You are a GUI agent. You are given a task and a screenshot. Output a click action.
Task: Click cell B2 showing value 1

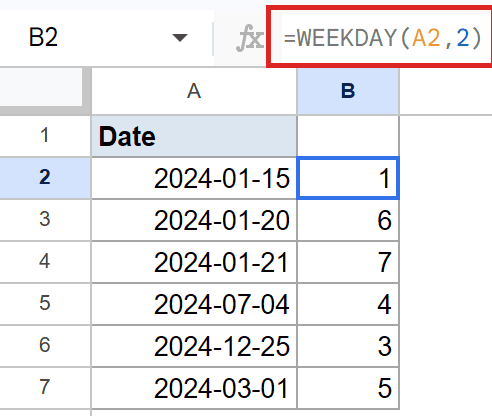pyautogui.click(x=348, y=178)
